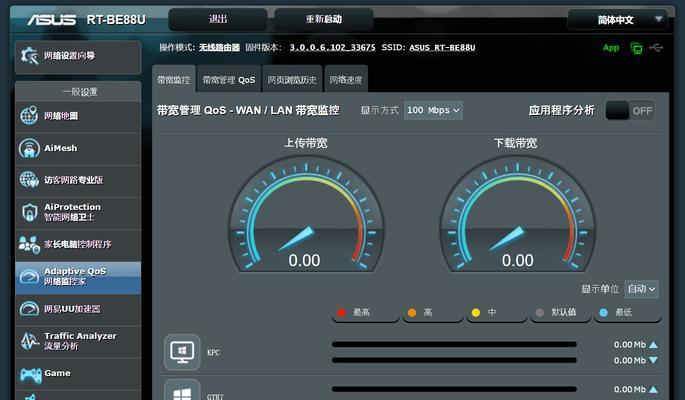This screenshot has width=685, height=400.
Task: Open Traffic Analyzer menu item
Action: click(78, 341)
